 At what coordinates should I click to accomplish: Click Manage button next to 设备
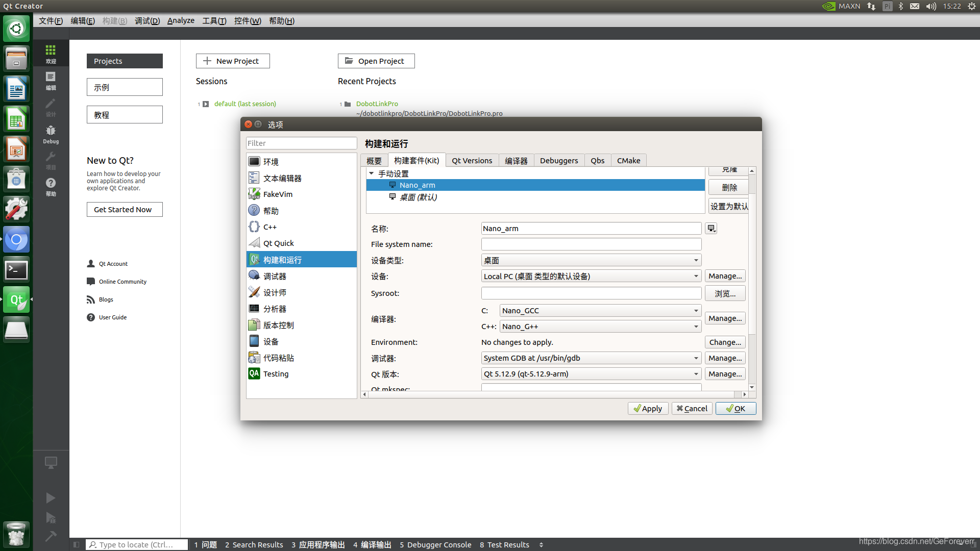[x=725, y=276]
